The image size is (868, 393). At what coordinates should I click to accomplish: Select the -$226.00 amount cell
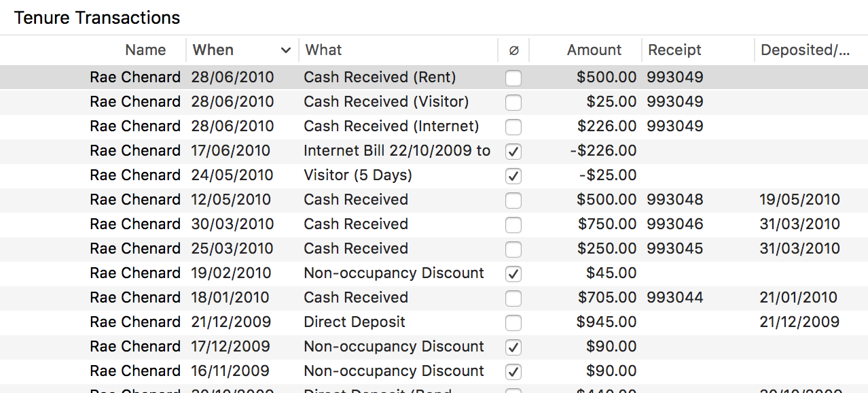pyautogui.click(x=604, y=151)
